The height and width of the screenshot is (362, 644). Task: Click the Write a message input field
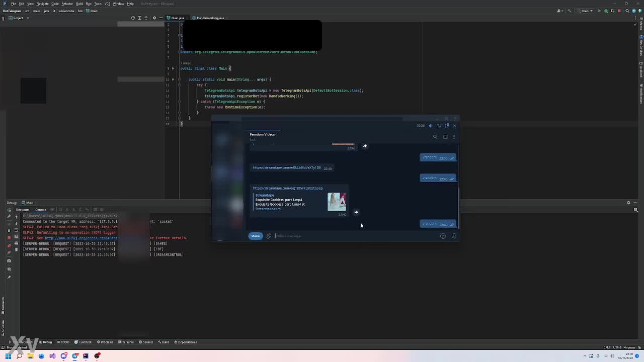point(352,236)
